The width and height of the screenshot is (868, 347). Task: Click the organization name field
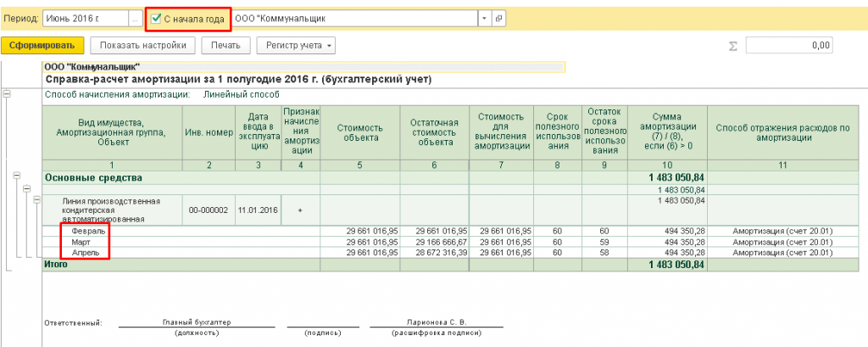[355, 19]
